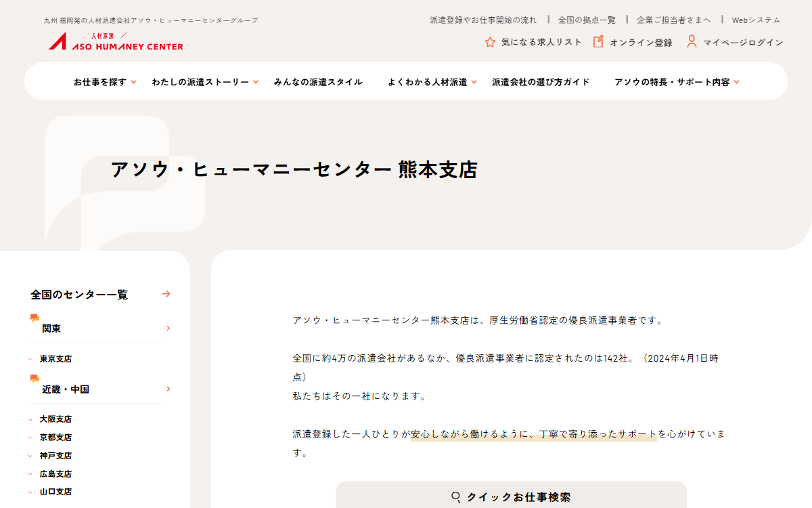Open the 山口支店 branch link
The width and height of the screenshot is (812, 508).
[55, 492]
